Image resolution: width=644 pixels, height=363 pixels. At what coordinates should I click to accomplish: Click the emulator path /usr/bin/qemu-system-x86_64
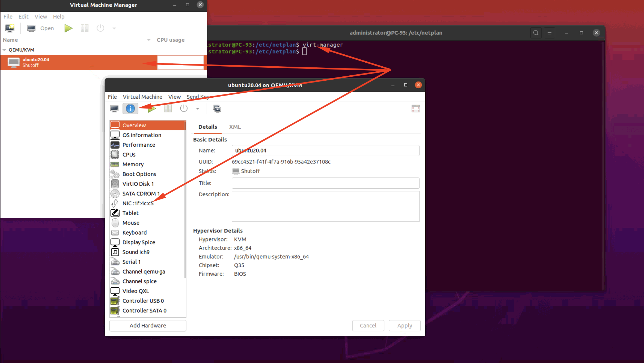(271, 257)
